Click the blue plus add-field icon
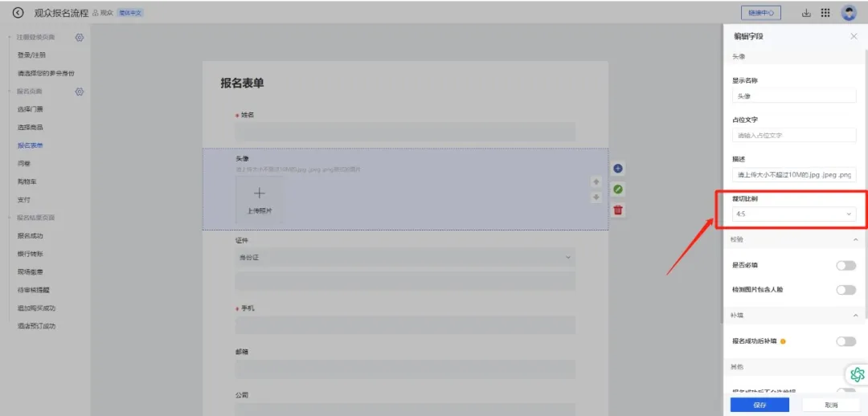 click(618, 169)
